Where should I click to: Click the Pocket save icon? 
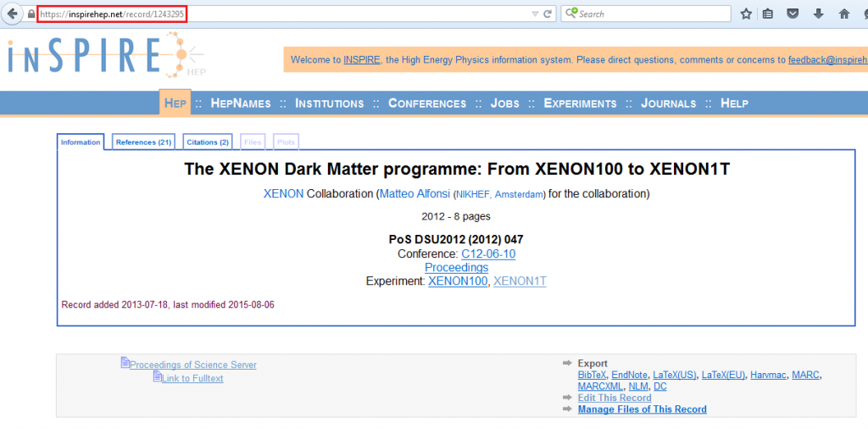coord(793,14)
